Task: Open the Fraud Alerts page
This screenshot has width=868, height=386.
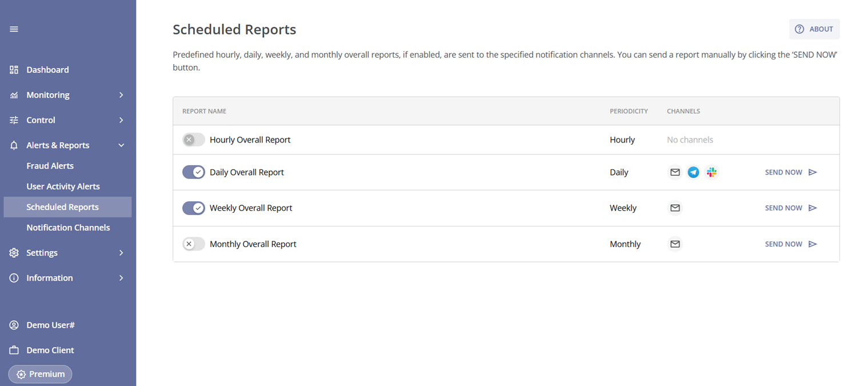Action: coord(50,166)
